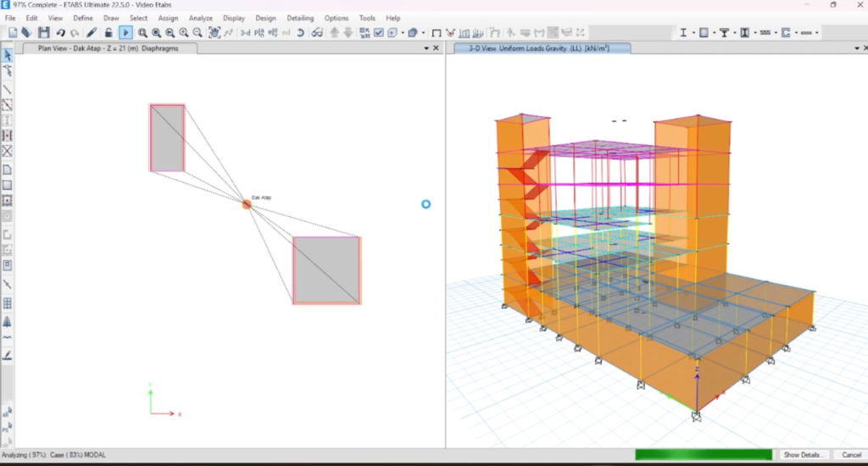Screen dimensions: 868x466
Task: Open the Assign menu
Action: pyautogui.click(x=168, y=19)
